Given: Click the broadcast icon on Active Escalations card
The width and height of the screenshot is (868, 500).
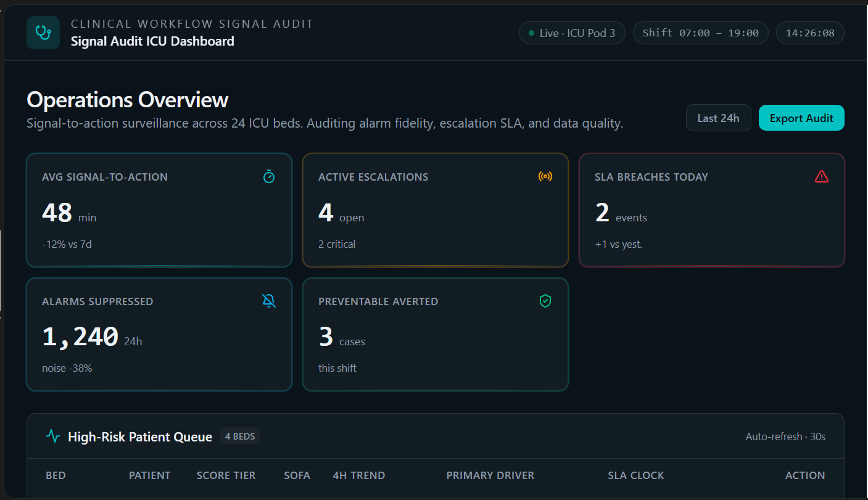Looking at the screenshot, I should (x=545, y=177).
